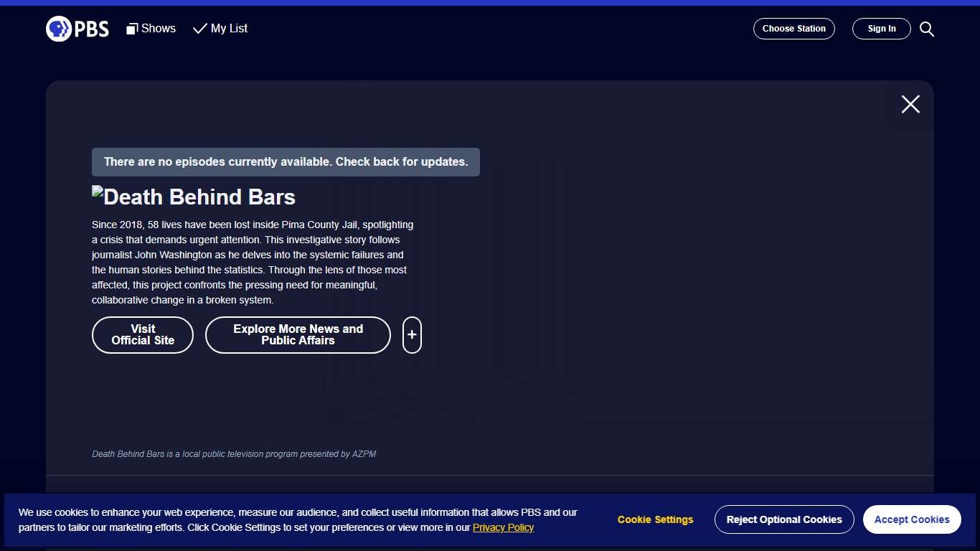Open the Privacy Policy link
The height and width of the screenshot is (551, 980).
pyautogui.click(x=503, y=527)
